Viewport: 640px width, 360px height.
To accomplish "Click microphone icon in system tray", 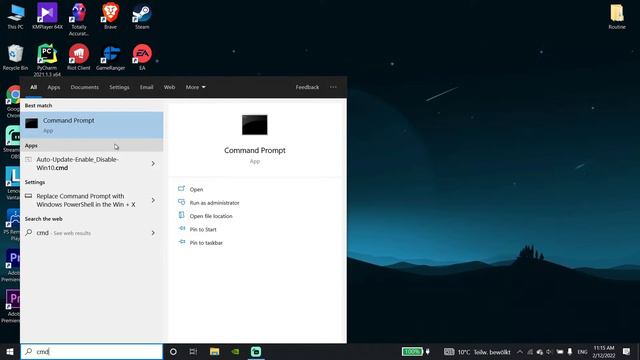I will 570,351.
